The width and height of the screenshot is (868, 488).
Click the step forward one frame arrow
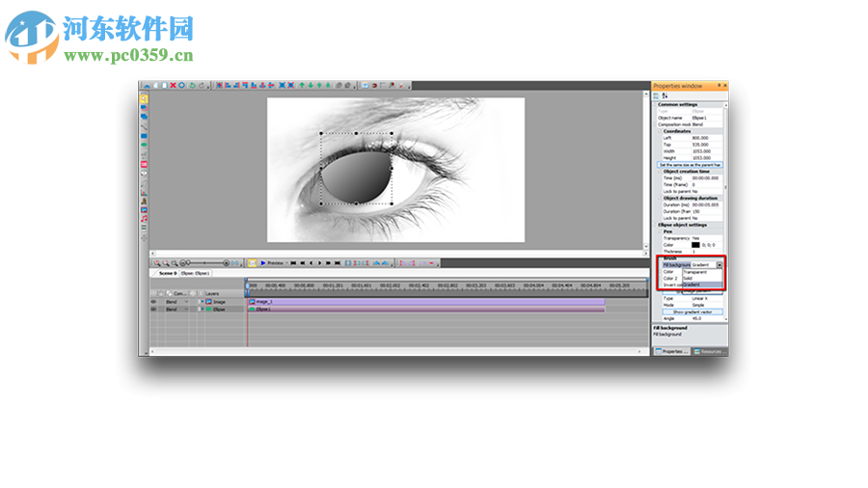tap(320, 263)
